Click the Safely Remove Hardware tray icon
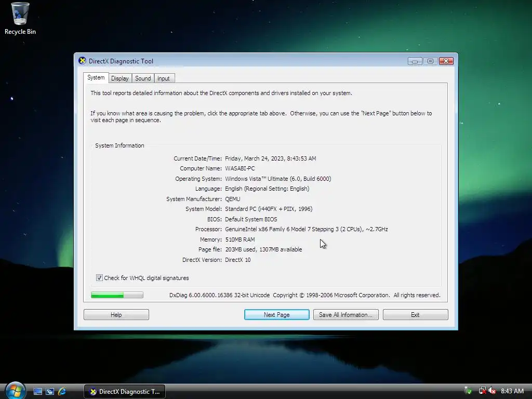 click(x=468, y=391)
